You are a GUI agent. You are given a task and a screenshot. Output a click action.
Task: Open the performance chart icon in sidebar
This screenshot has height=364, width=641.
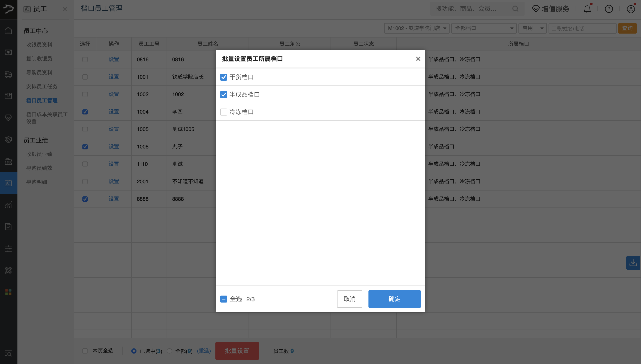tap(8, 205)
